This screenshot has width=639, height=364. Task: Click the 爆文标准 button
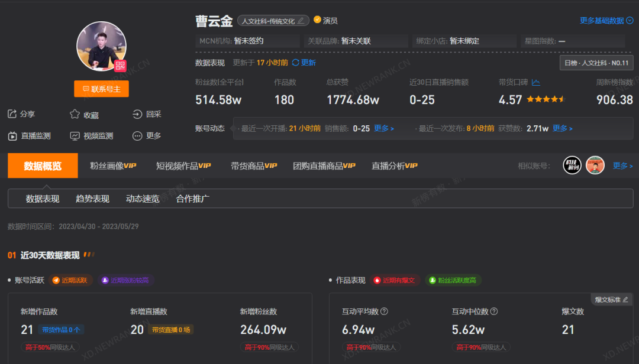(x=611, y=300)
